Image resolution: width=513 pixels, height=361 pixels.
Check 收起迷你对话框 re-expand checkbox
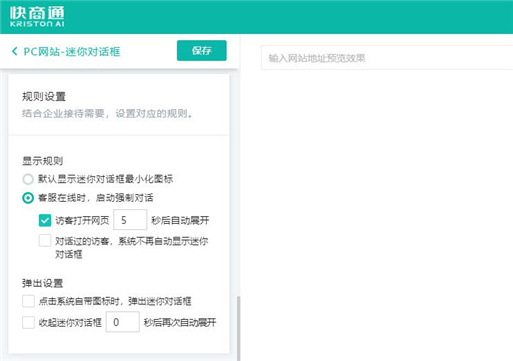[x=28, y=322]
